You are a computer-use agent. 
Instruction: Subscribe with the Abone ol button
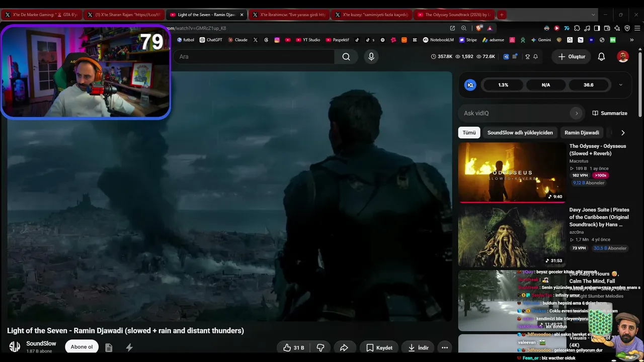pos(82,347)
